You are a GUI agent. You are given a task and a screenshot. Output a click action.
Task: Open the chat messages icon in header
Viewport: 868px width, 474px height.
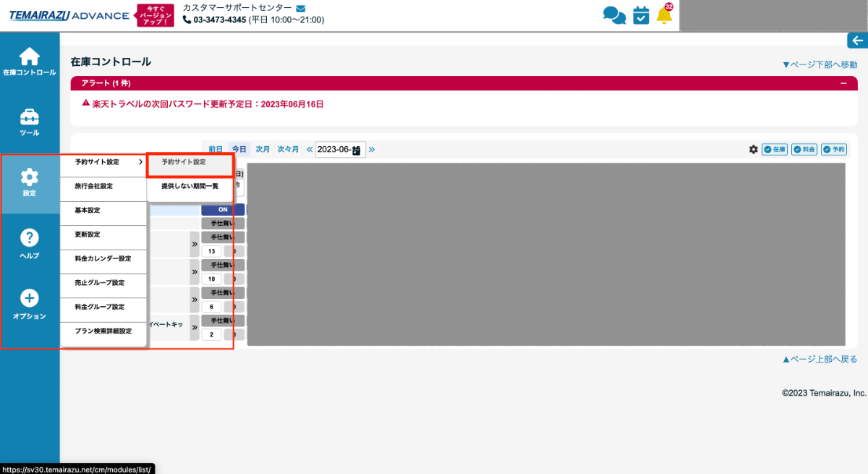(x=614, y=15)
